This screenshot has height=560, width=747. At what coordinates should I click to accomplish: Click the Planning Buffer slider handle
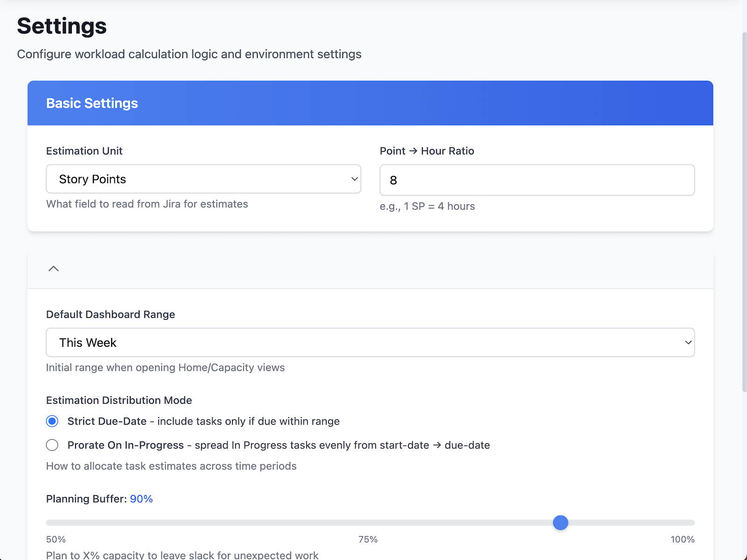click(560, 523)
